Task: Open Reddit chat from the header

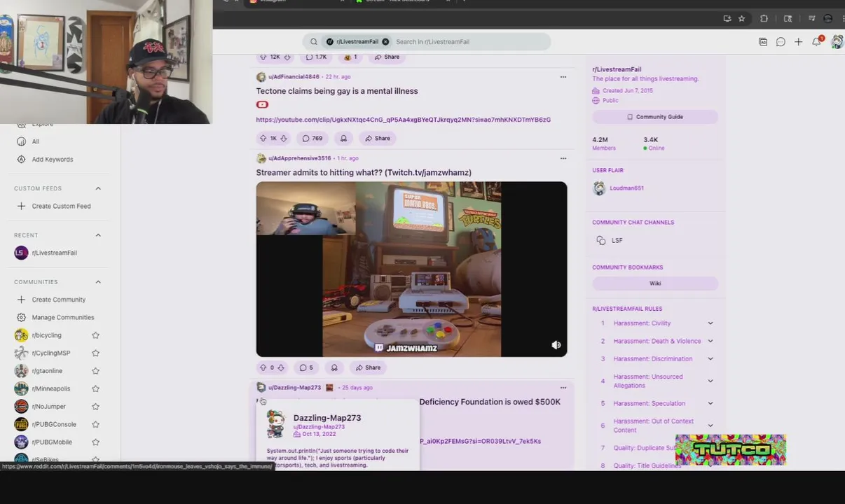Action: pos(781,42)
